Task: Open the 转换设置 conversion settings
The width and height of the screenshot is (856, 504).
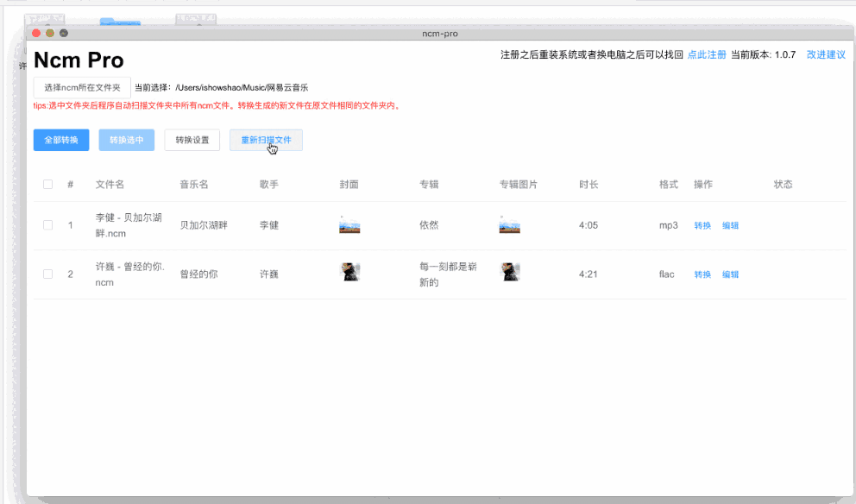Action: pos(192,139)
